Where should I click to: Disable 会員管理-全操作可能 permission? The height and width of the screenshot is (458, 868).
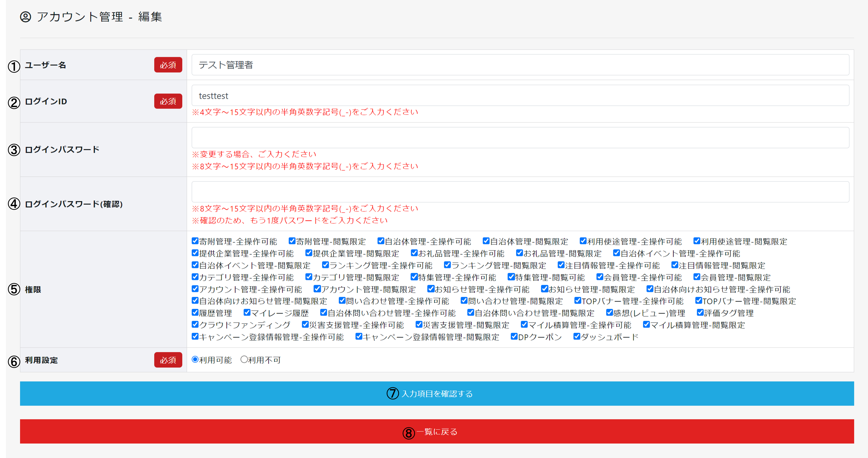(x=599, y=277)
